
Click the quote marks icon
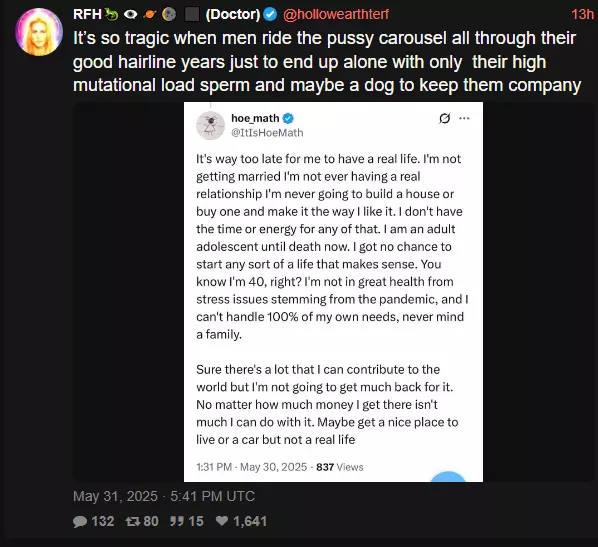(177, 521)
